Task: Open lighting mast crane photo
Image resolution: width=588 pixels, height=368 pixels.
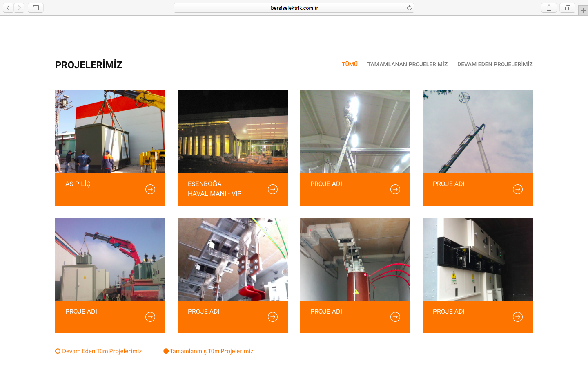Action: [478, 132]
